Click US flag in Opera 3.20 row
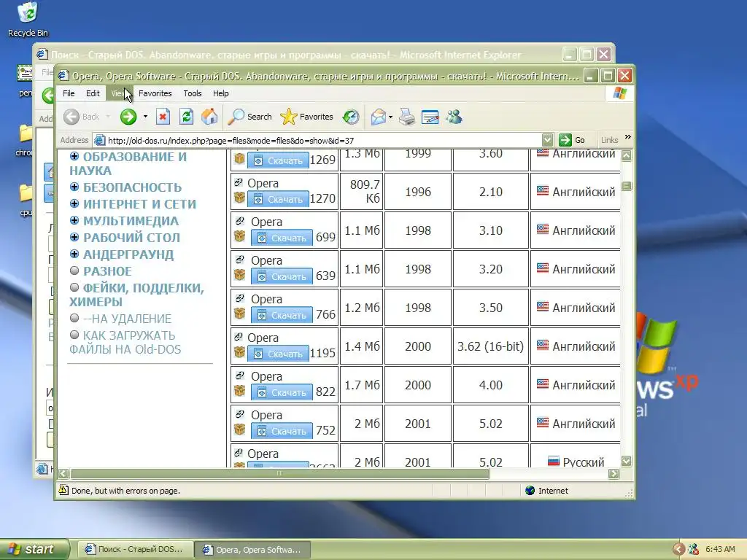 pos(543,268)
